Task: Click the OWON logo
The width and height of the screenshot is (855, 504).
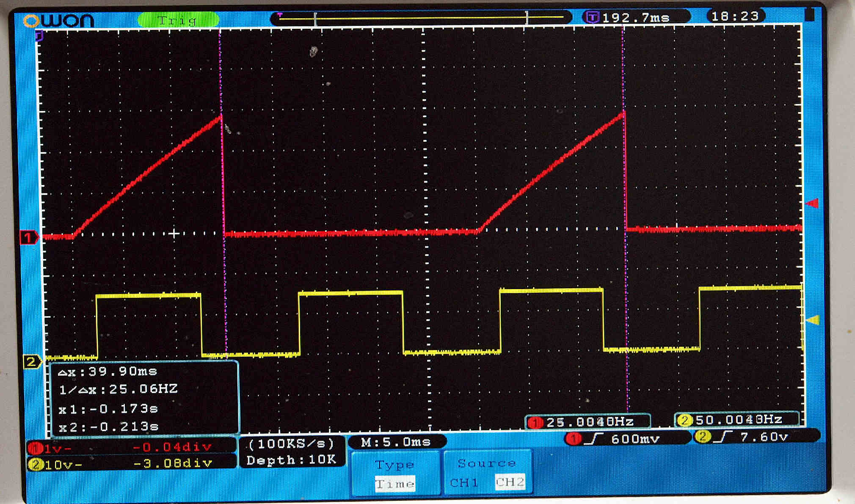Action: point(58,19)
